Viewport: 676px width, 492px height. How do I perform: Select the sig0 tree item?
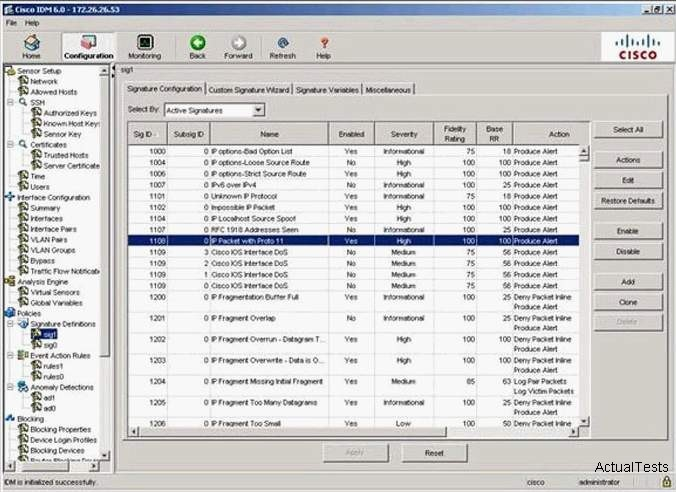coord(50,345)
